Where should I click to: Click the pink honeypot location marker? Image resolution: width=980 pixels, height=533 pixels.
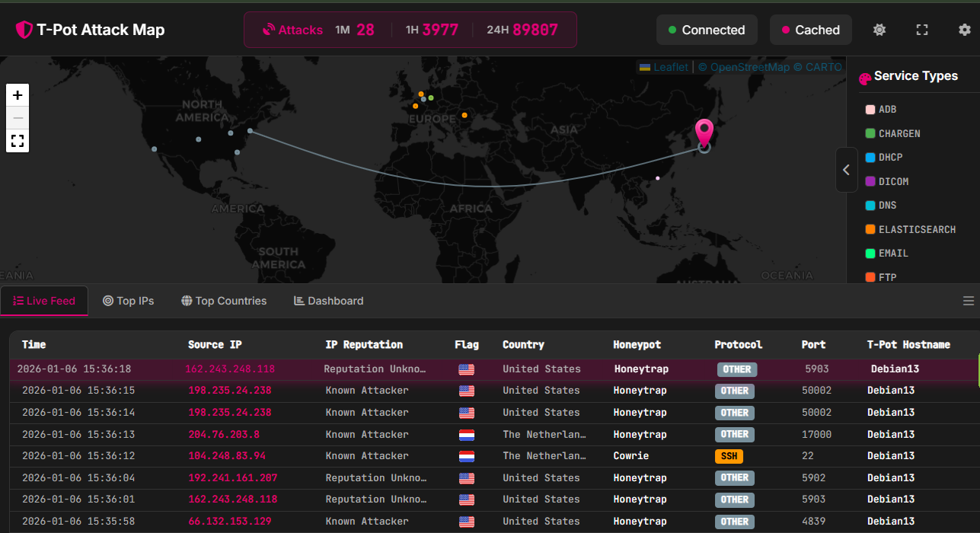point(704,132)
